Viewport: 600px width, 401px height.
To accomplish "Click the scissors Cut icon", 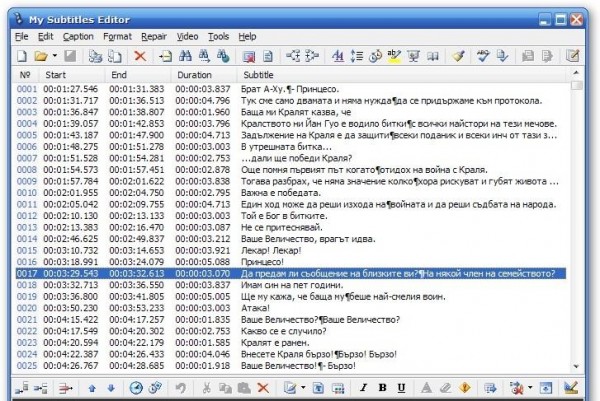I will click(x=206, y=388).
